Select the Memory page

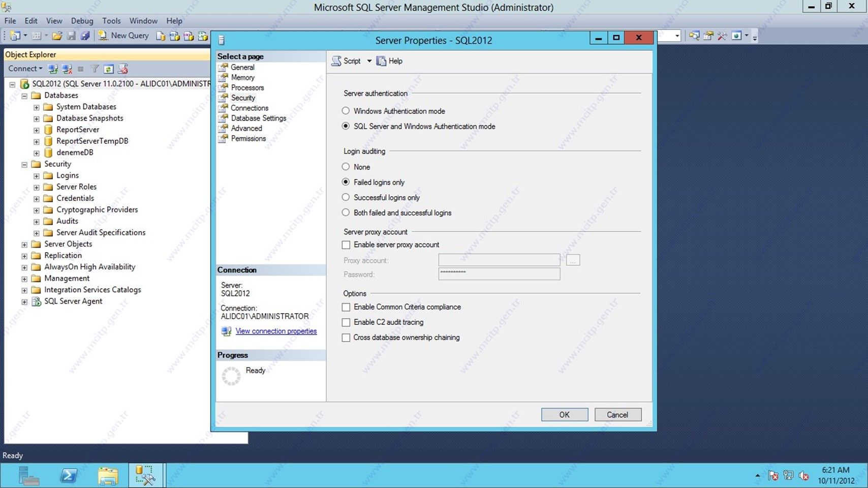tap(242, 77)
